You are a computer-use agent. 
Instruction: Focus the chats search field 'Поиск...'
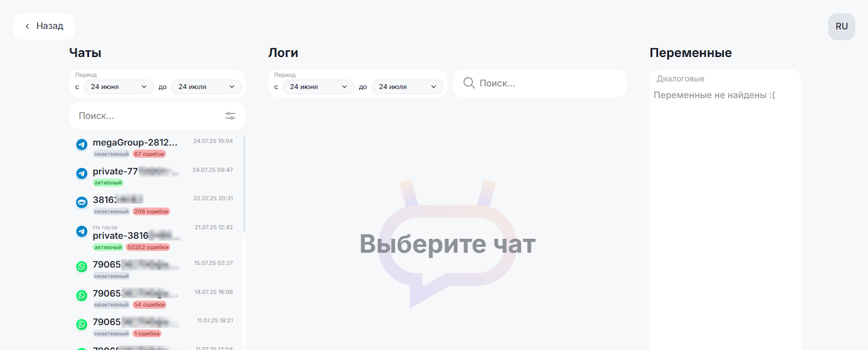pyautogui.click(x=146, y=116)
